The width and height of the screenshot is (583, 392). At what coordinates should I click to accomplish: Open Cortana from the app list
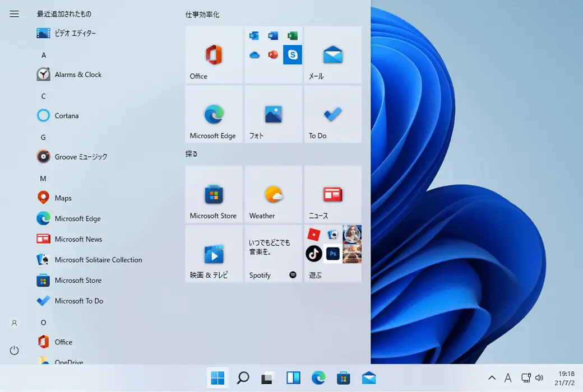pos(58,115)
